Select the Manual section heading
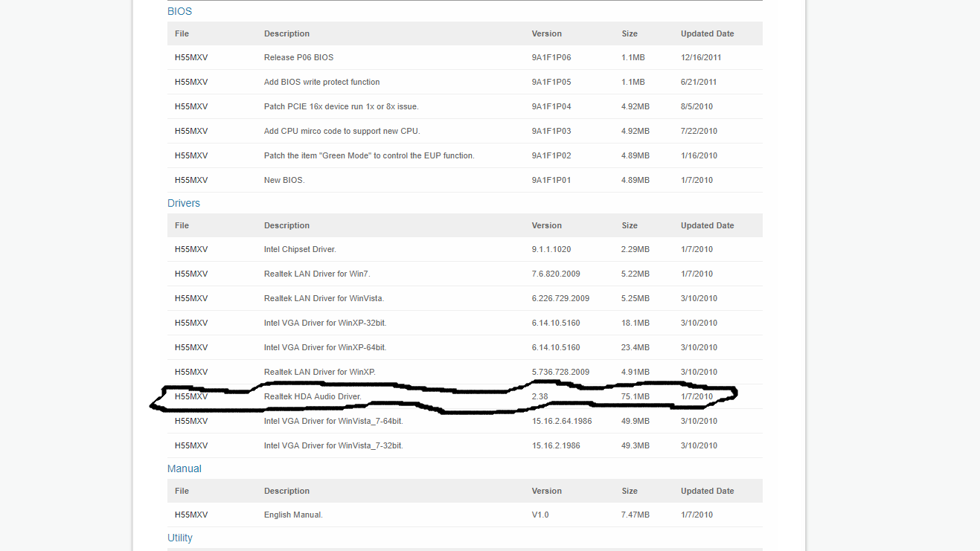This screenshot has width=980, height=551. click(185, 468)
